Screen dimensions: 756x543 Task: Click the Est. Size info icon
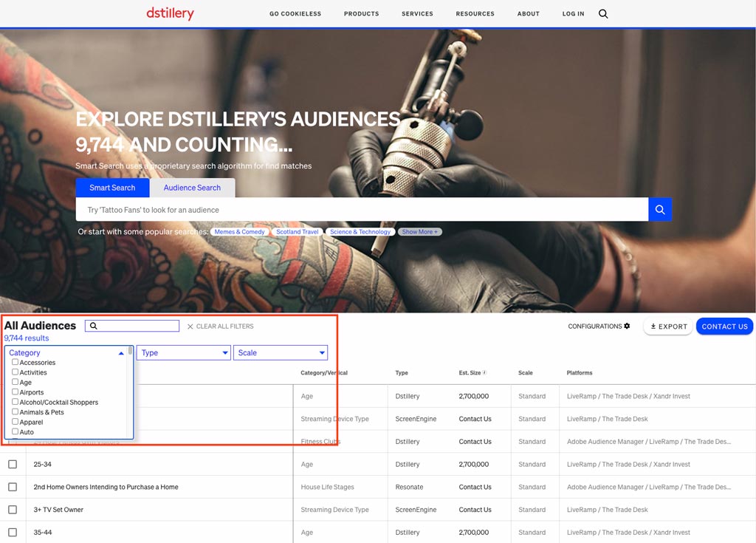click(x=484, y=373)
